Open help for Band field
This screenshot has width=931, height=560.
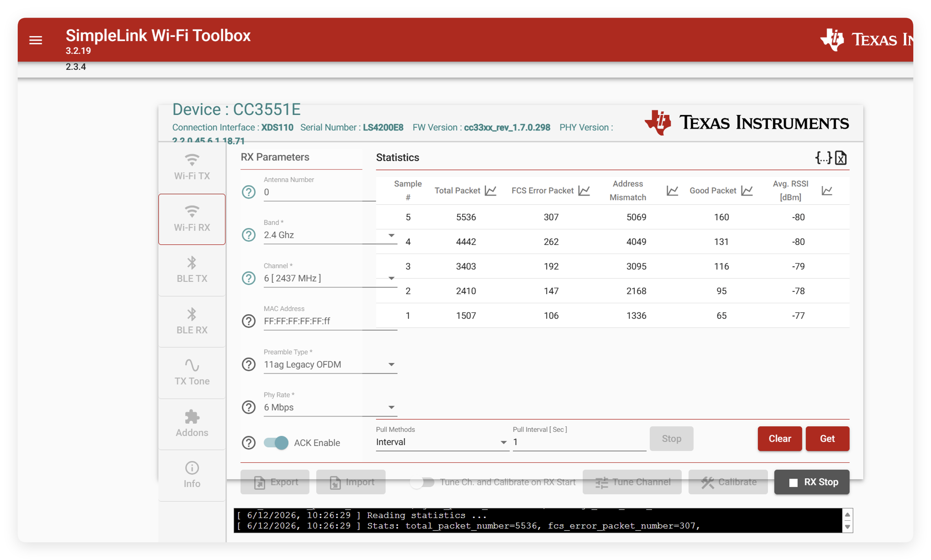pyautogui.click(x=248, y=235)
